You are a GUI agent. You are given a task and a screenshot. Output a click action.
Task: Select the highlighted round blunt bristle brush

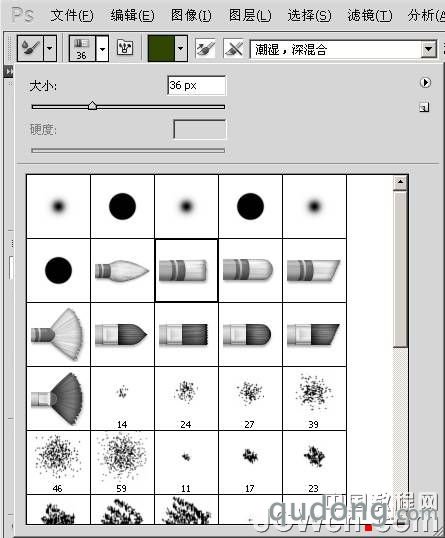pyautogui.click(x=186, y=270)
